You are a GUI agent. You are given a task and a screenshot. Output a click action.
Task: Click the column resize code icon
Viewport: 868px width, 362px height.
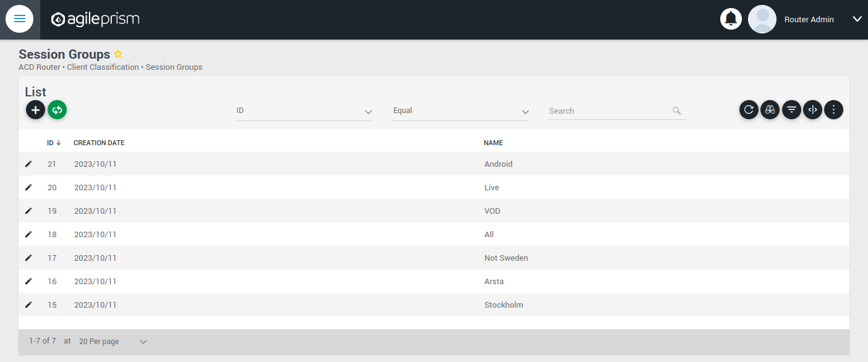coord(812,109)
